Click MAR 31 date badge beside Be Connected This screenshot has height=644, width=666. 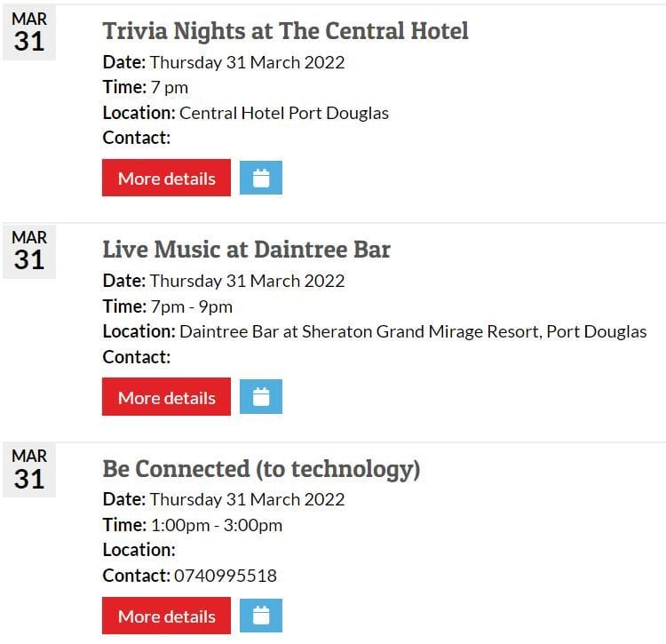tap(29, 471)
